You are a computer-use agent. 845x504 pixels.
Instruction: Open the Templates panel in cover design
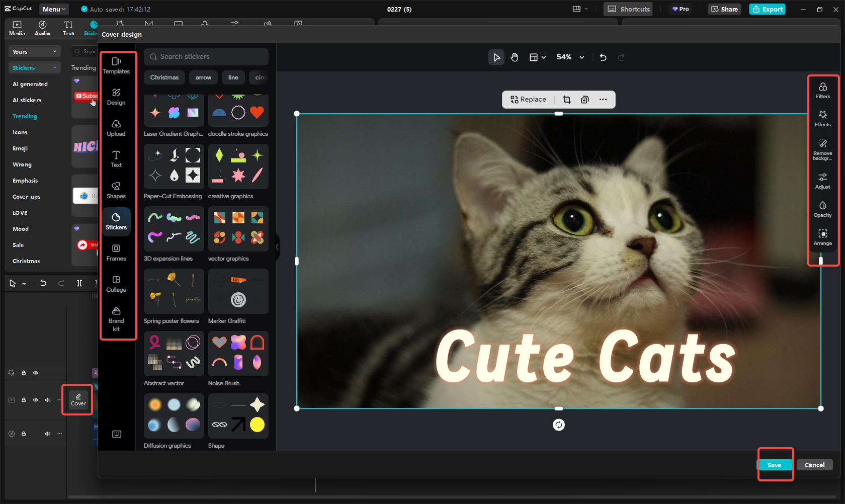click(116, 65)
